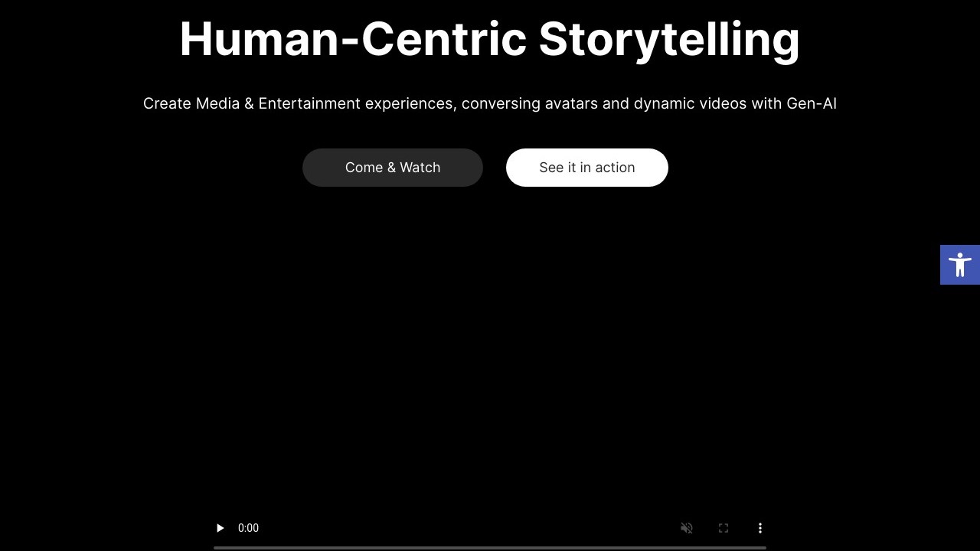Toggle the crossed-out speaker icon
Viewport: 980px width, 551px height.
[687, 528]
